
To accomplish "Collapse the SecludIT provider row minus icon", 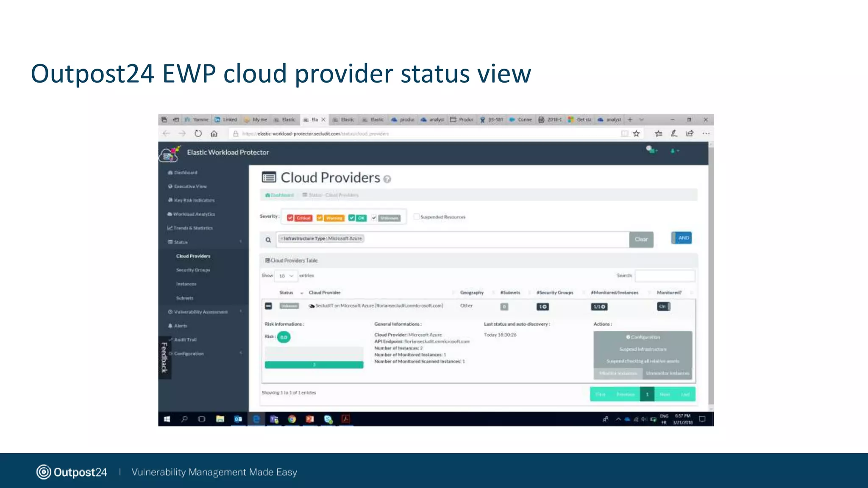I will (268, 306).
